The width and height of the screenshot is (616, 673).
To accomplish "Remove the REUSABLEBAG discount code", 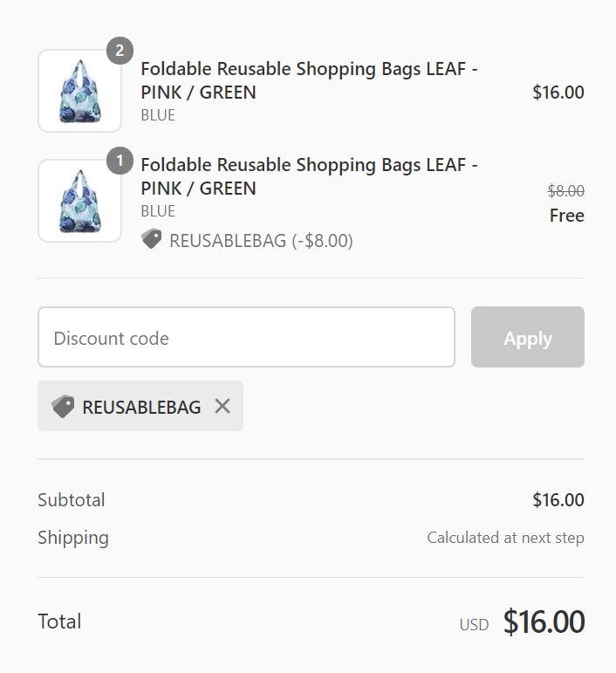I will pos(222,406).
